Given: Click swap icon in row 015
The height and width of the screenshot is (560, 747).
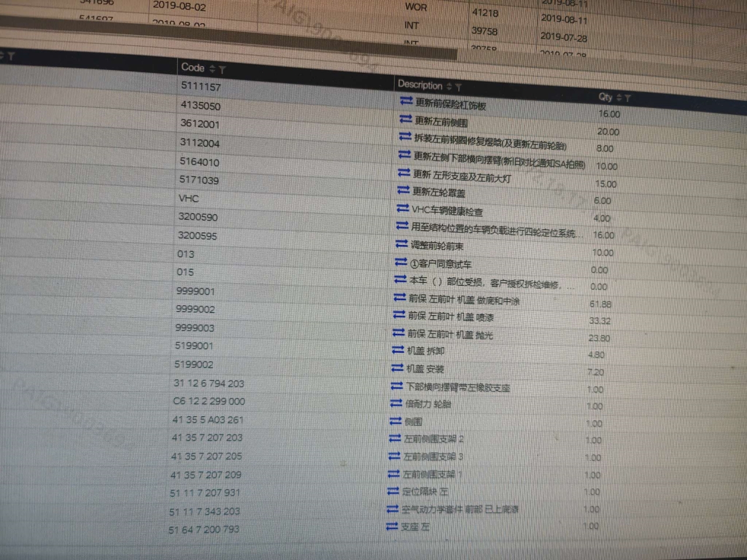Looking at the screenshot, I should pyautogui.click(x=400, y=279).
